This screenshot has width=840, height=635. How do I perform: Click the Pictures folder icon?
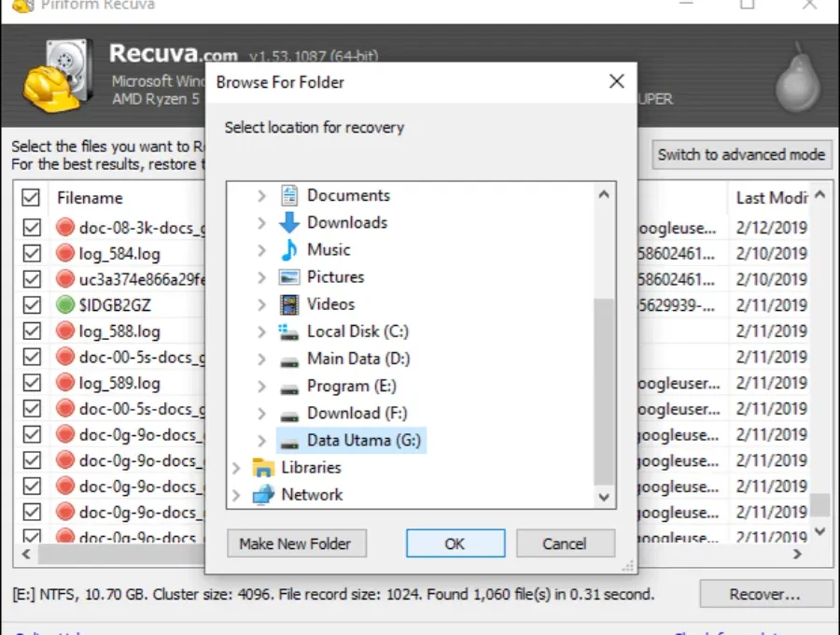click(x=289, y=277)
